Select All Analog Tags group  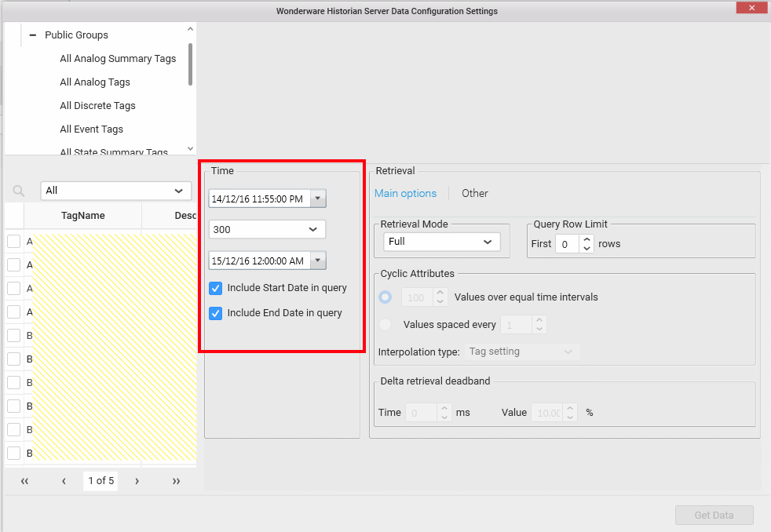95,82
